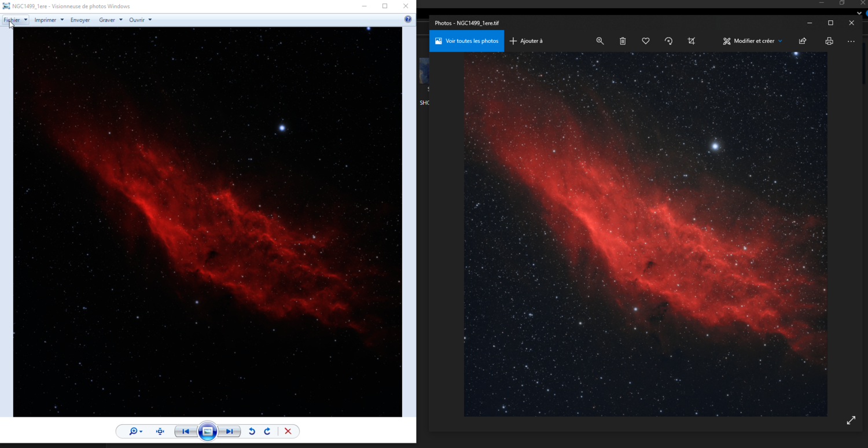Image resolution: width=868 pixels, height=448 pixels.
Task: Click the Ajouter à button
Action: 526,41
